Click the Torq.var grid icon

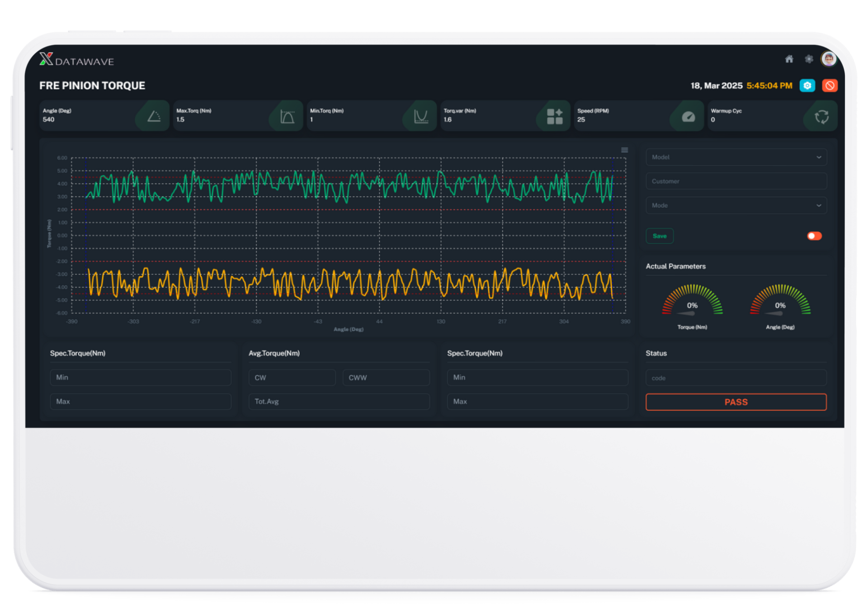click(x=554, y=117)
